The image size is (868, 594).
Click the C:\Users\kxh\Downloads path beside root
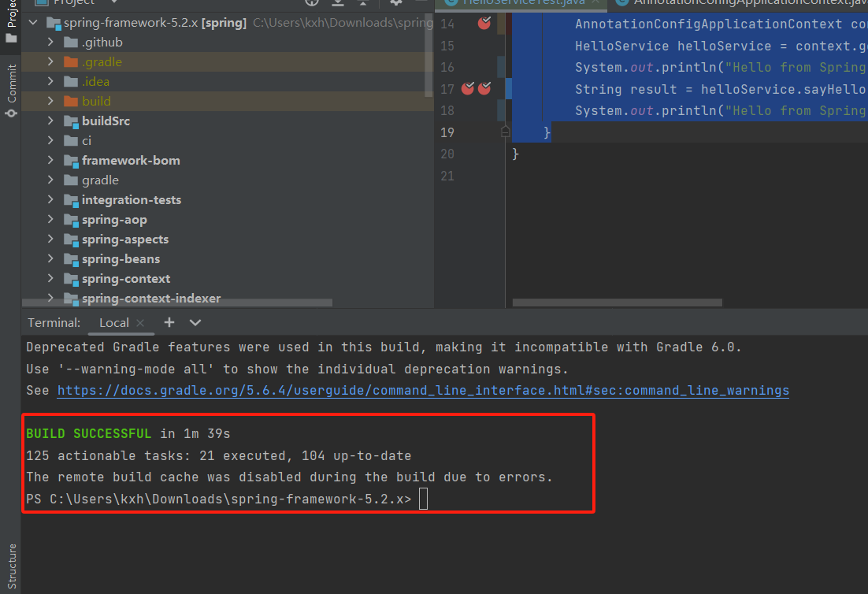pos(343,23)
